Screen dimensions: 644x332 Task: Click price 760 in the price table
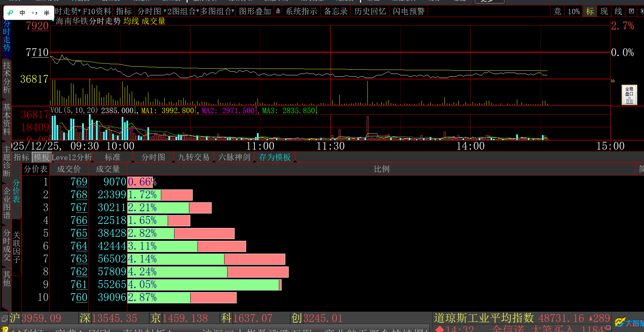pos(79,298)
